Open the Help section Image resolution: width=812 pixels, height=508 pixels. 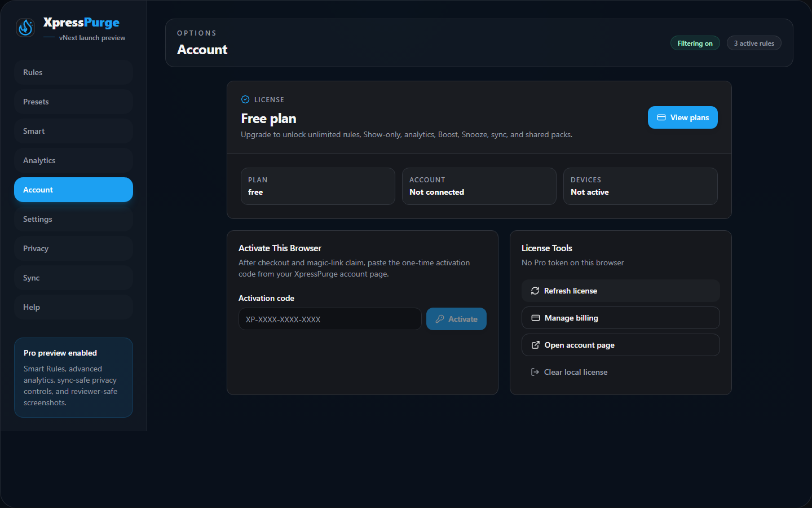pos(73,307)
